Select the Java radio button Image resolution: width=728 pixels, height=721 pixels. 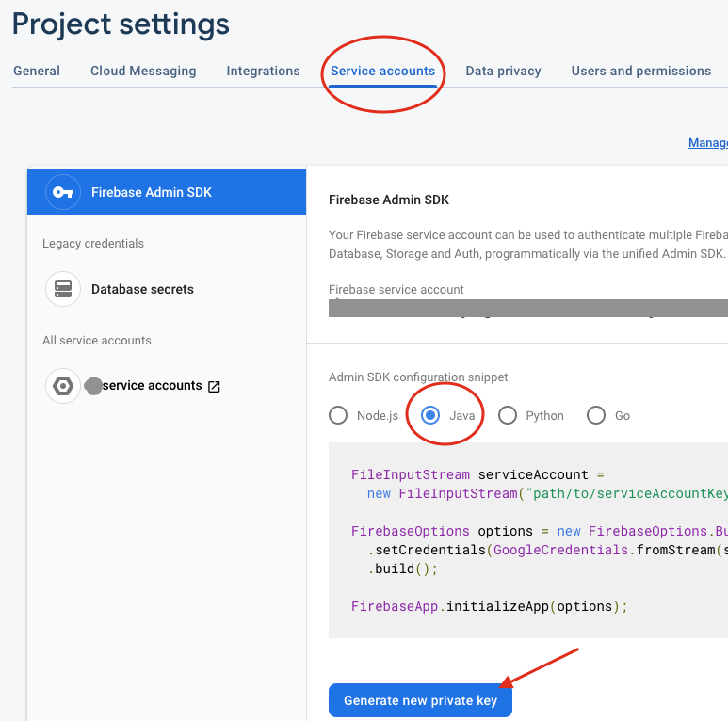coord(430,415)
